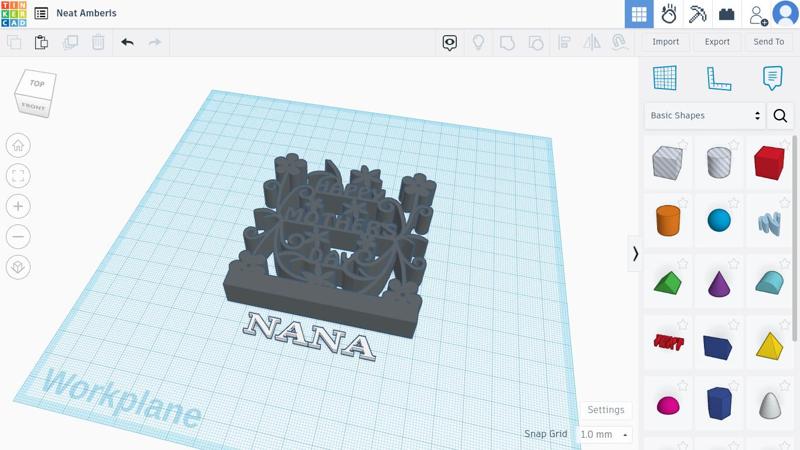Screen dimensions: 800x450
Task: Click the Group shapes icon
Action: [x=507, y=43]
